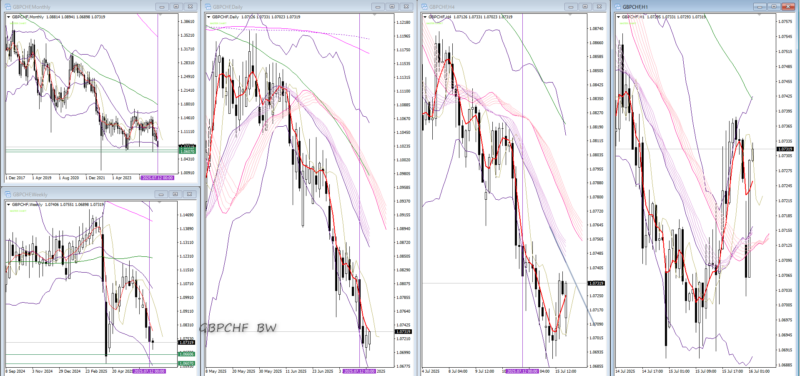The image size is (800, 376).
Task: Maximize the GBPCHF,H1 chart window
Action: [774, 7]
